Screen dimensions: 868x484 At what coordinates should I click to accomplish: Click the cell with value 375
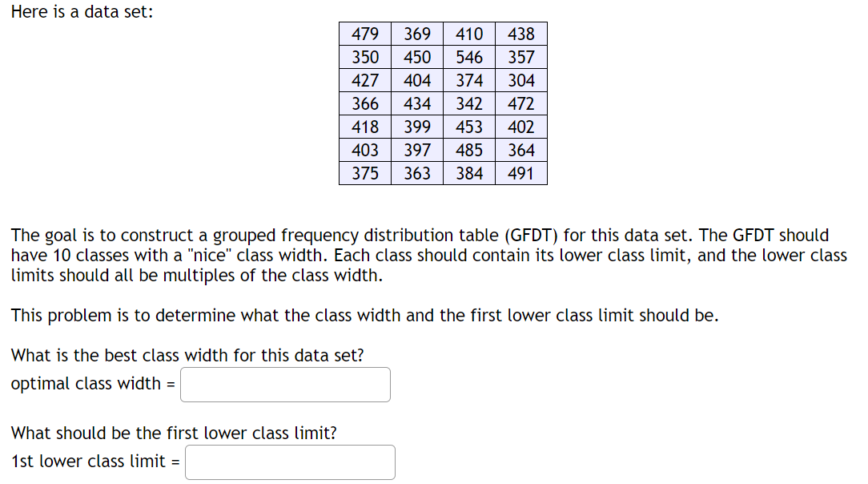pyautogui.click(x=364, y=173)
